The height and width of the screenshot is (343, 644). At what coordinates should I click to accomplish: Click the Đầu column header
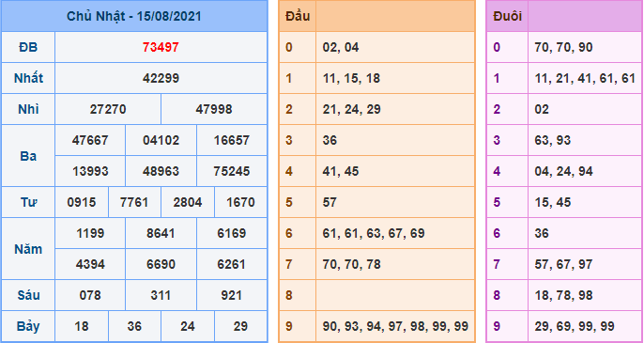pos(298,17)
